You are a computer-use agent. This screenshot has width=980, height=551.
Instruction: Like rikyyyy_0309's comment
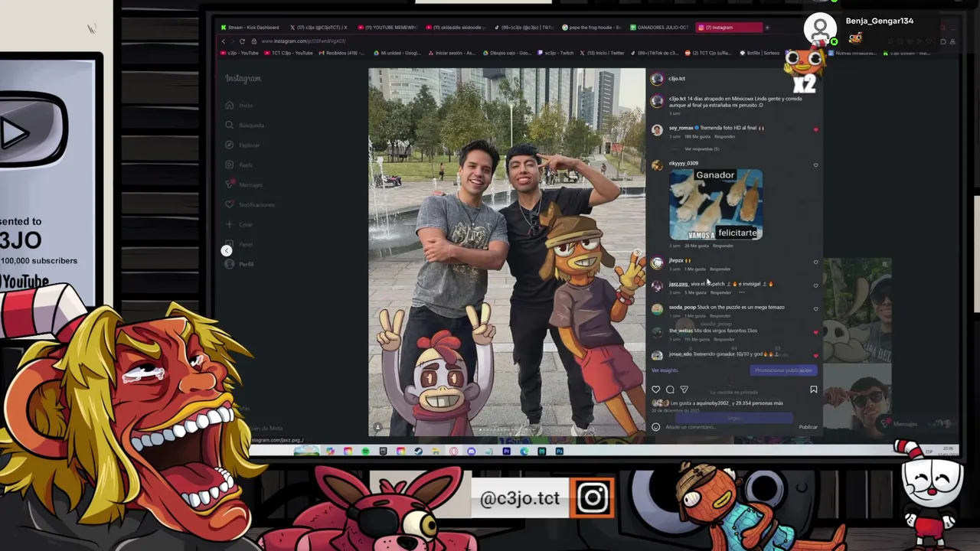pyautogui.click(x=815, y=165)
